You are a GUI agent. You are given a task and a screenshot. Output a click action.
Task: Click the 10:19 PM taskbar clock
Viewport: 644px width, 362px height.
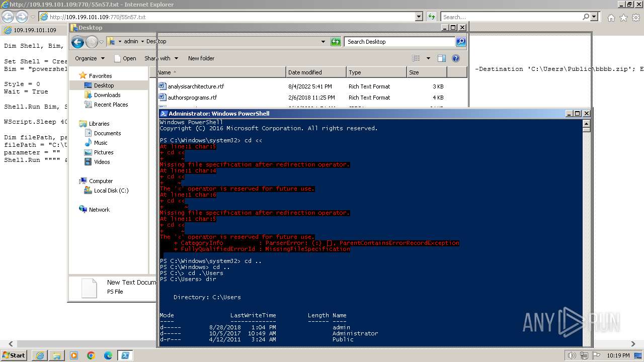(x=618, y=355)
